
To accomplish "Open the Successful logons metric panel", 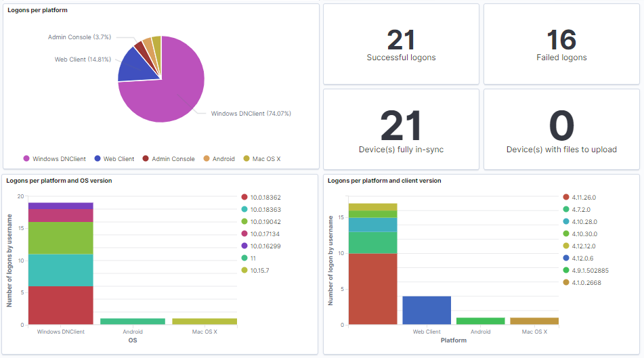I will (401, 46).
